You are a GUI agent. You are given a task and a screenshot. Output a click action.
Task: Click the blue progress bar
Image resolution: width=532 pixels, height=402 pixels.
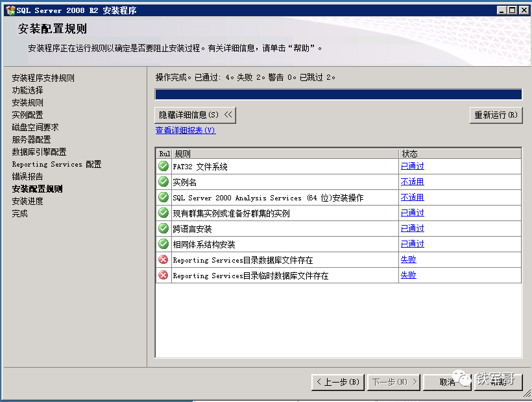(338, 95)
